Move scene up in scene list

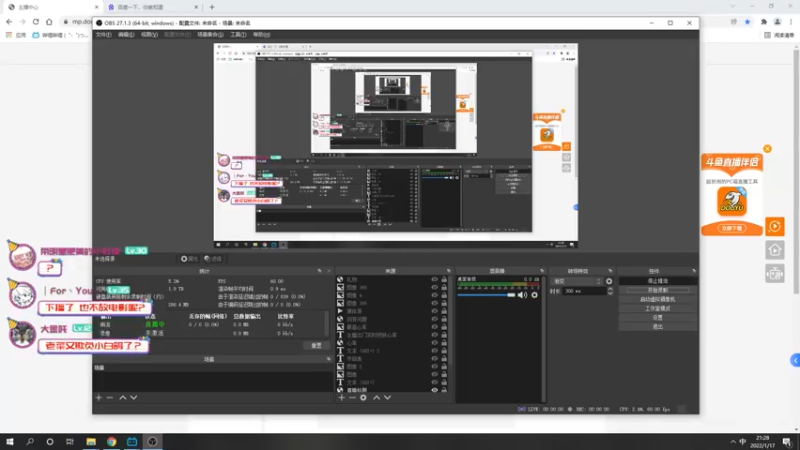coord(122,397)
